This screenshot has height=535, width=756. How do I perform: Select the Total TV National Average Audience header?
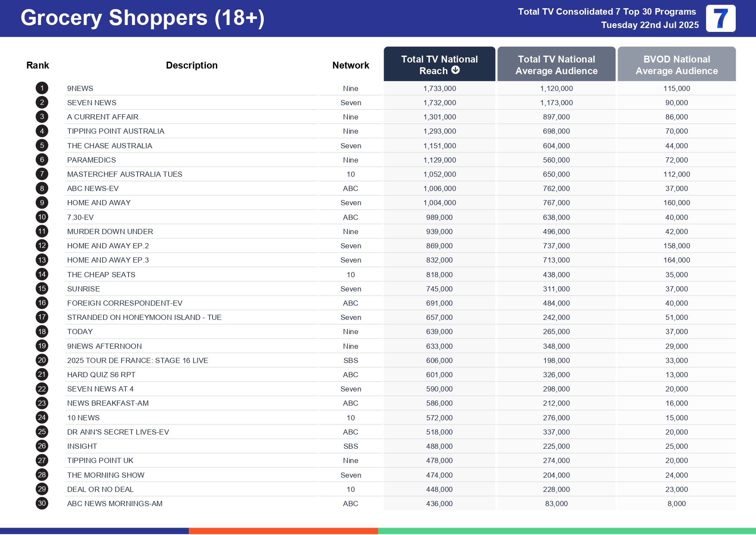point(556,65)
